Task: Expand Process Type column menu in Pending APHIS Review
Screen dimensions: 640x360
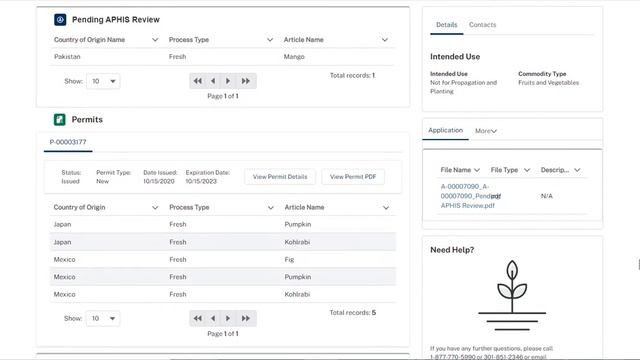Action: 270,40
